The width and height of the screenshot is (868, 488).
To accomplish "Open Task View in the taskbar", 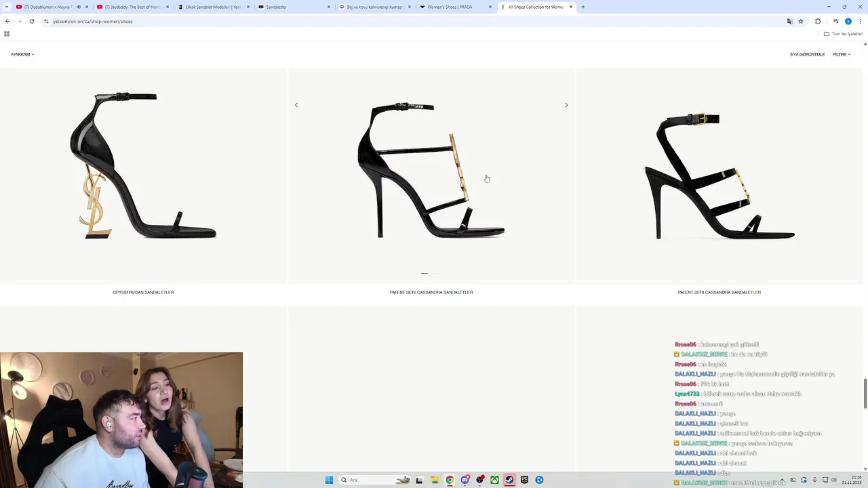I will [x=419, y=480].
